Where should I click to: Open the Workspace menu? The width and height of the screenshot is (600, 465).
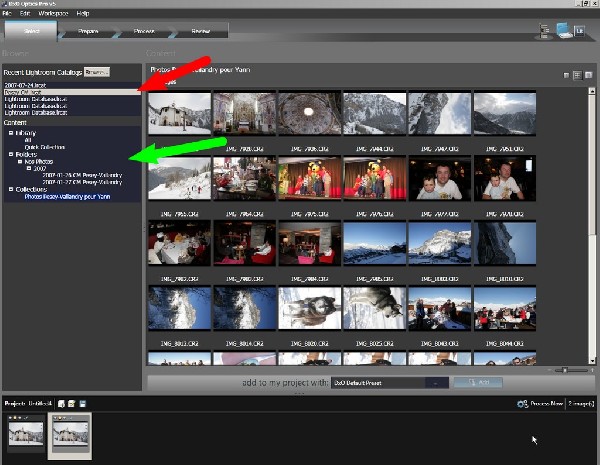point(53,13)
